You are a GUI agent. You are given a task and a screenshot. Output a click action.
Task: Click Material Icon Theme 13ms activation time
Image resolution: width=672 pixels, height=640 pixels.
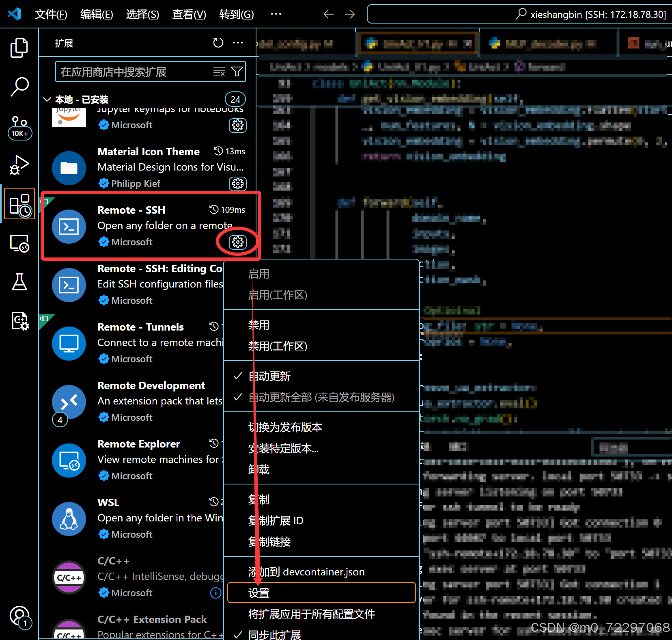click(x=230, y=151)
